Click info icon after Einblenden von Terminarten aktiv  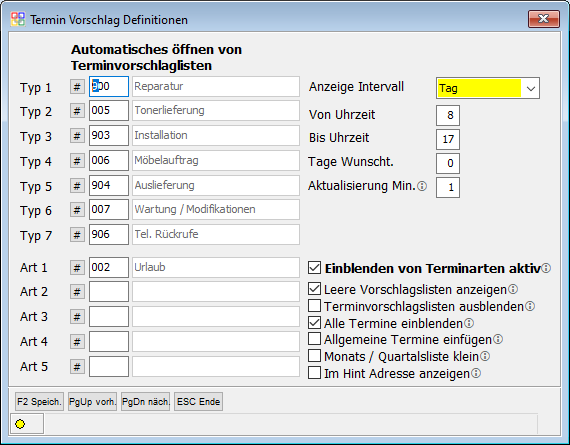coord(546,268)
